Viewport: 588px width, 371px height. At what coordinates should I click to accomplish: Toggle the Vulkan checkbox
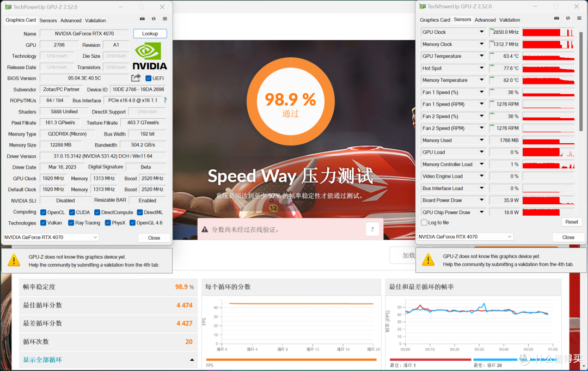(x=43, y=223)
